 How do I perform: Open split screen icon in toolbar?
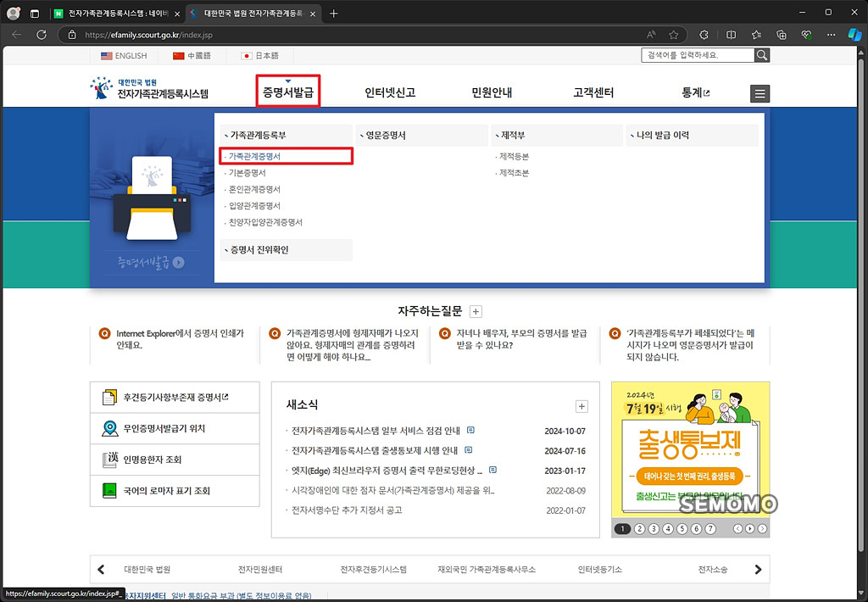pos(731,34)
